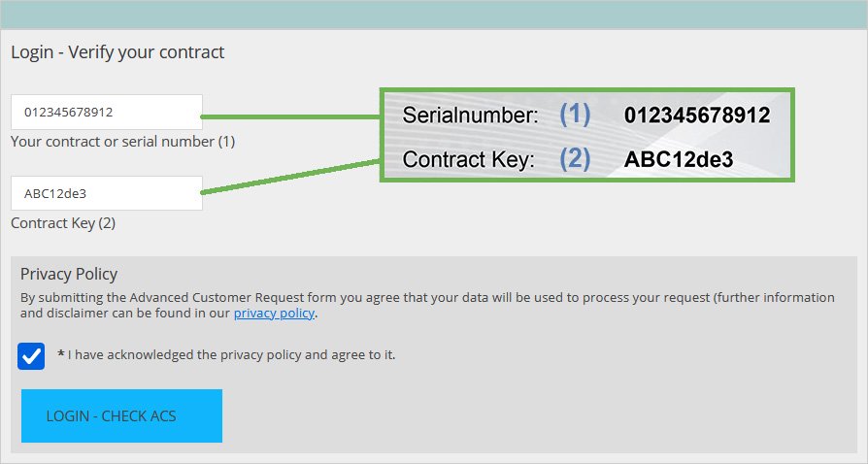
Task: Click the contract or serial number input field
Action: [107, 113]
